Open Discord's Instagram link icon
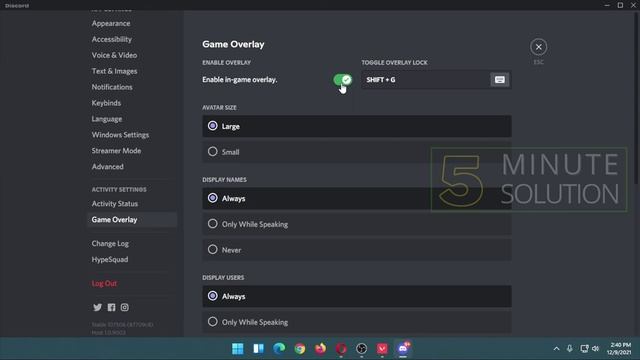640x360 pixels. [124, 307]
